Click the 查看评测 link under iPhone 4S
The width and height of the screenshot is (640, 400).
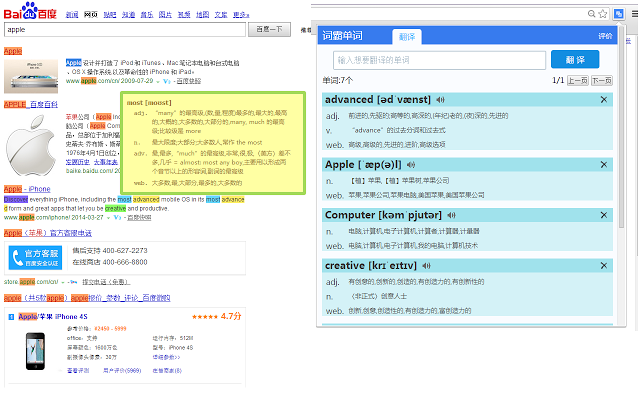[x=78, y=371]
